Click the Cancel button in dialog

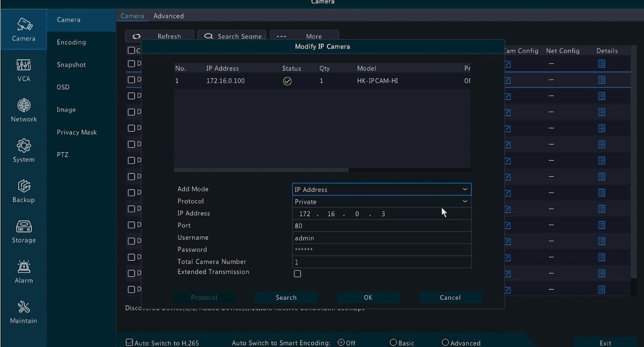[x=450, y=297]
